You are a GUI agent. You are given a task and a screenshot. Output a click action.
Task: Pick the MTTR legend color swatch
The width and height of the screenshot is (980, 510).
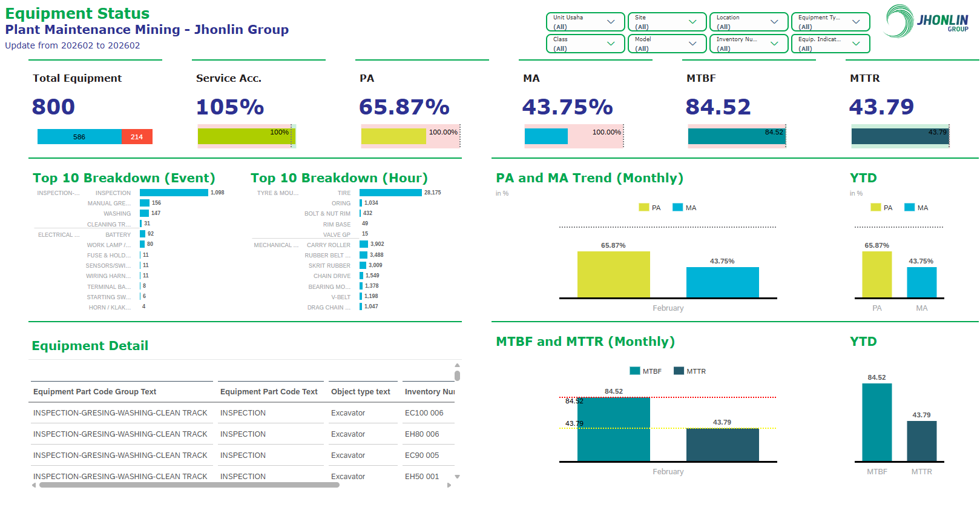(x=679, y=371)
